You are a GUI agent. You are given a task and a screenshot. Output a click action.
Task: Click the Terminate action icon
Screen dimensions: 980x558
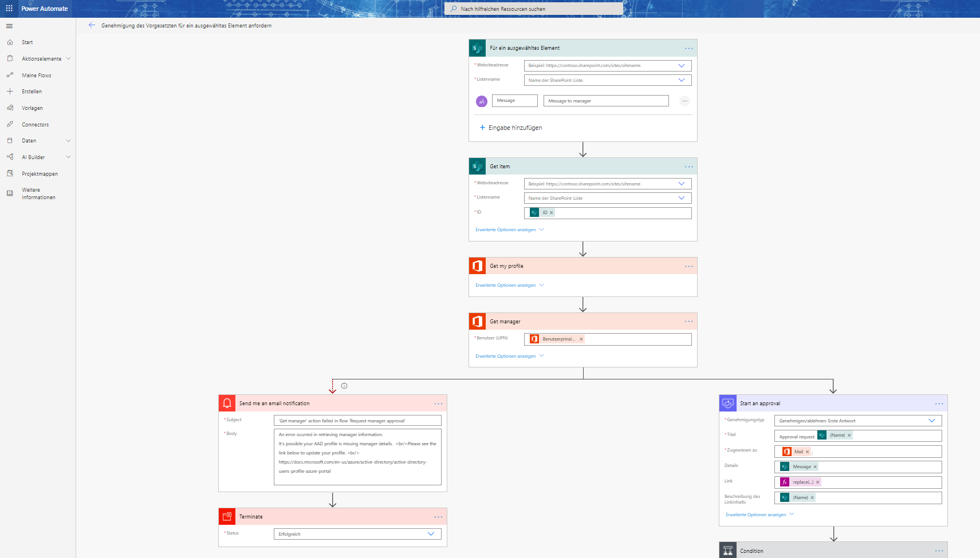pos(227,516)
